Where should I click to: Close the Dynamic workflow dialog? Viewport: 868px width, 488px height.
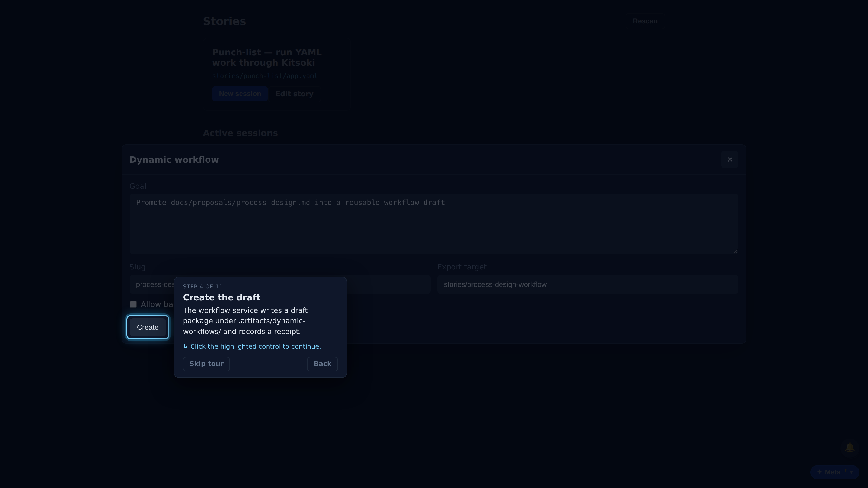pyautogui.click(x=729, y=160)
